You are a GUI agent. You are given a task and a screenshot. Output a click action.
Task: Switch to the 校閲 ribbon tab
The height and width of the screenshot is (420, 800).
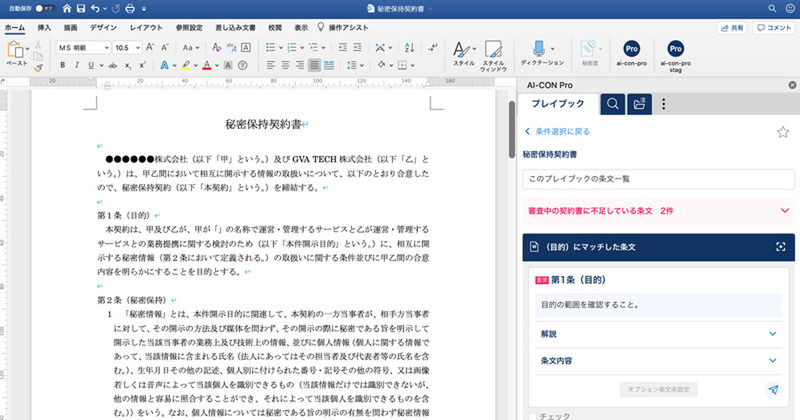[275, 28]
